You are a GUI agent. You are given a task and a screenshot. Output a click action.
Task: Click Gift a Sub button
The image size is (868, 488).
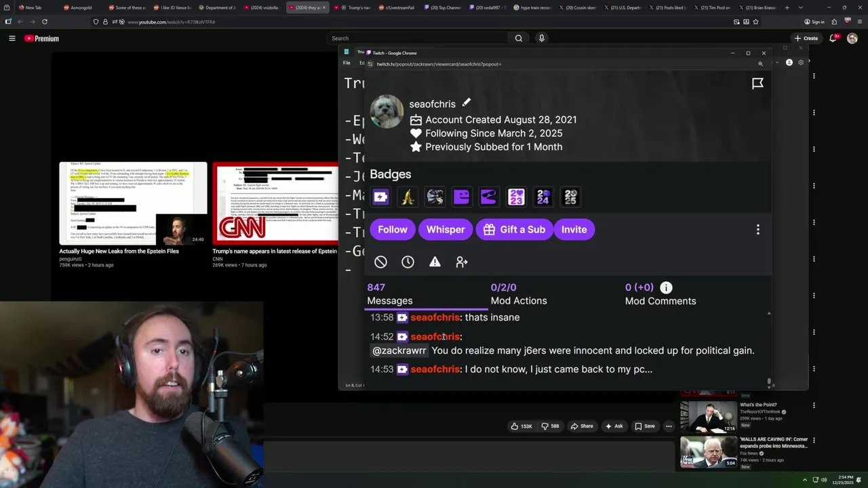514,229
